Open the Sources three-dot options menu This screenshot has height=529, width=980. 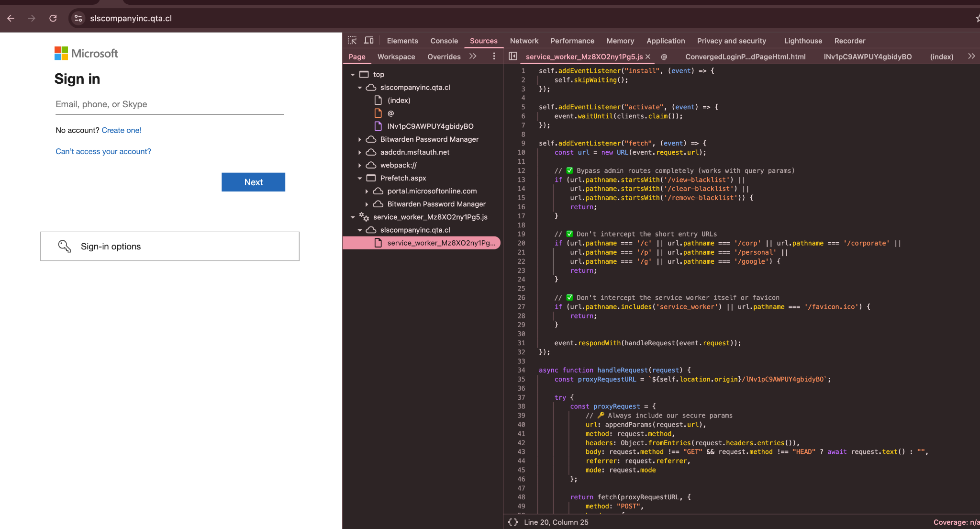click(x=494, y=56)
